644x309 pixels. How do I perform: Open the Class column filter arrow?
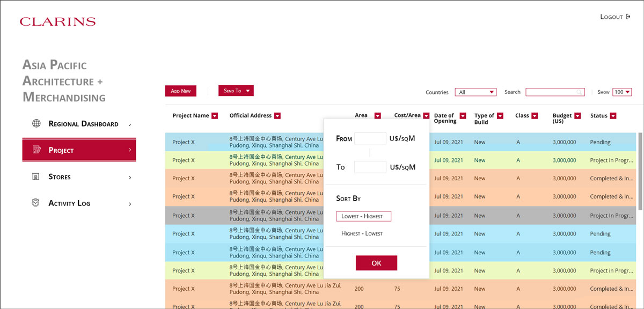tap(535, 116)
